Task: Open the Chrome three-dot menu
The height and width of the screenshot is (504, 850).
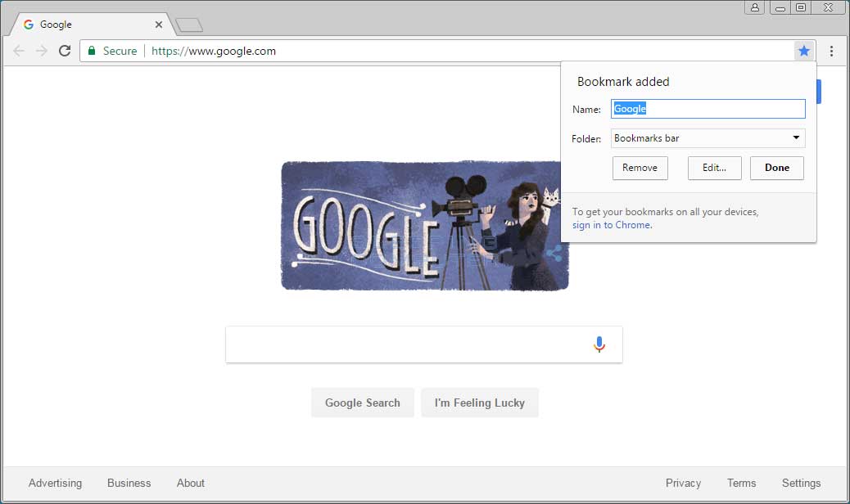Action: tap(831, 51)
